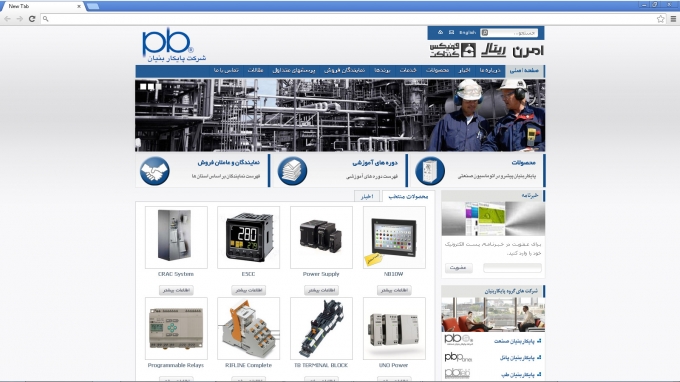
Task: Click the NB10W product name
Action: pos(394,274)
